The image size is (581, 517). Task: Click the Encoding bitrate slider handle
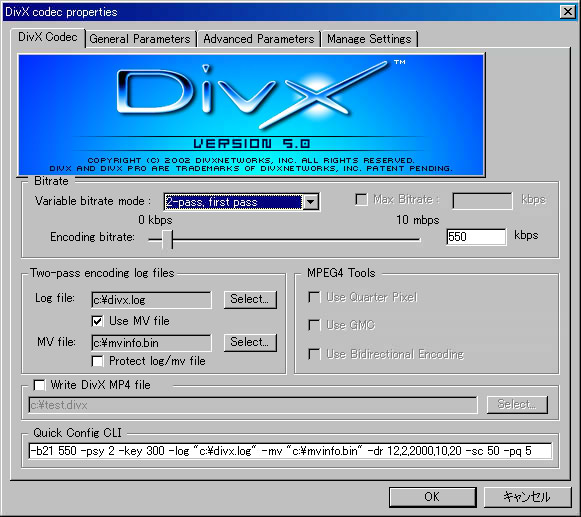tap(167, 239)
